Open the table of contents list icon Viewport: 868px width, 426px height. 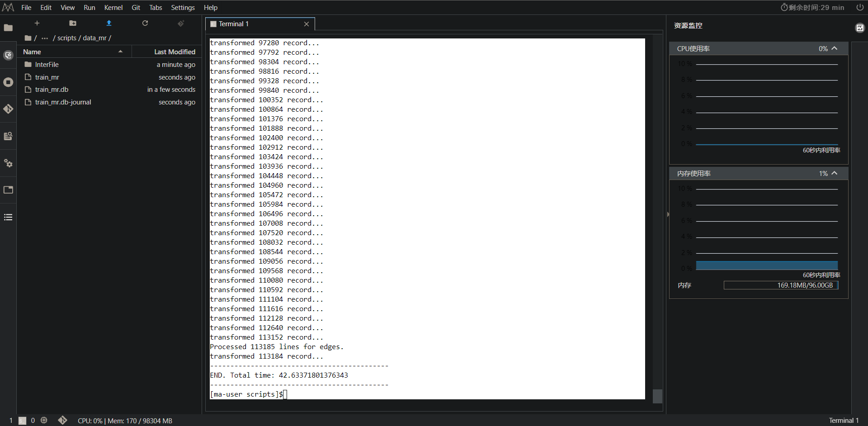click(x=8, y=218)
